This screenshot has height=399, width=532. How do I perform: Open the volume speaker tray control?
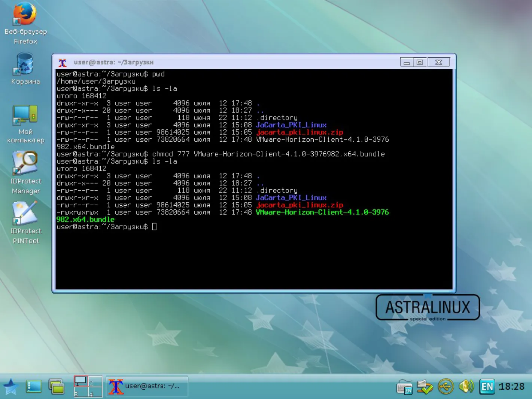[466, 386]
